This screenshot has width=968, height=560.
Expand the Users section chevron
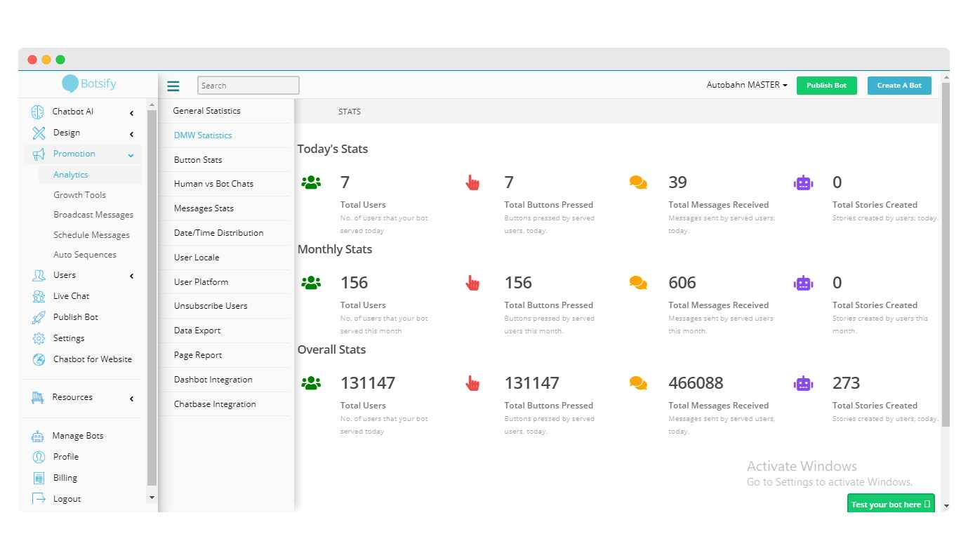tap(131, 276)
